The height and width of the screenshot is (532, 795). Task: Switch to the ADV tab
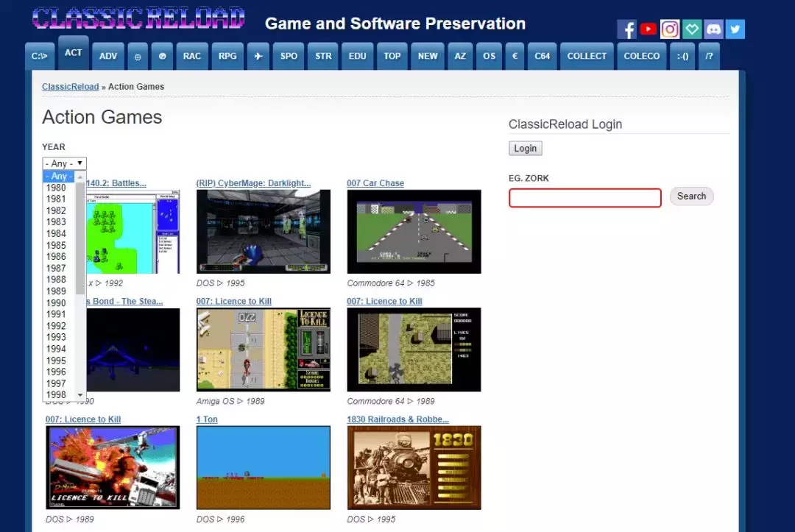point(108,56)
